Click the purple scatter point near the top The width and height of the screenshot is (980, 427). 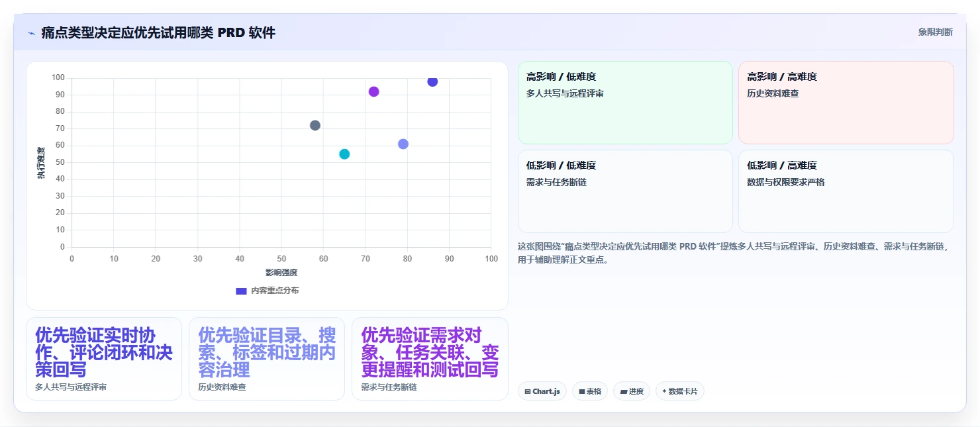click(373, 91)
